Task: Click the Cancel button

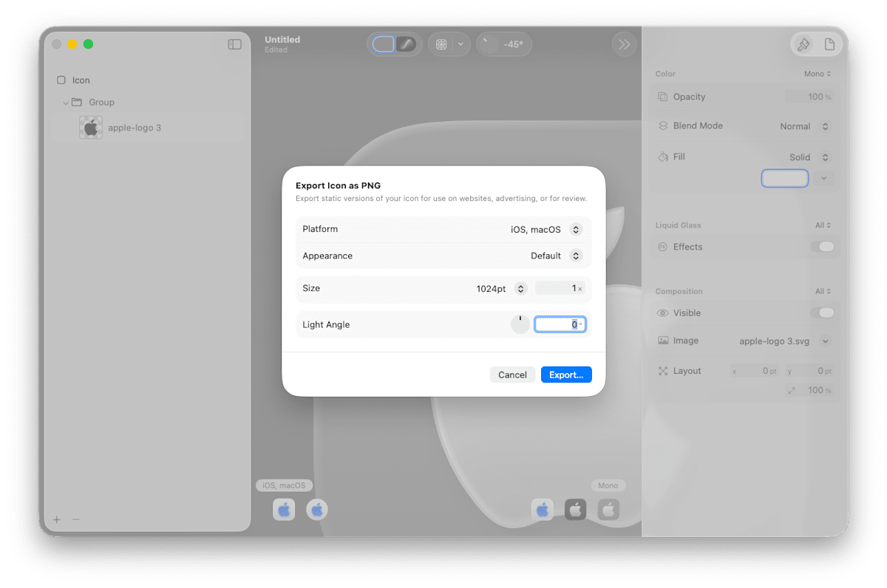Action: 512,375
